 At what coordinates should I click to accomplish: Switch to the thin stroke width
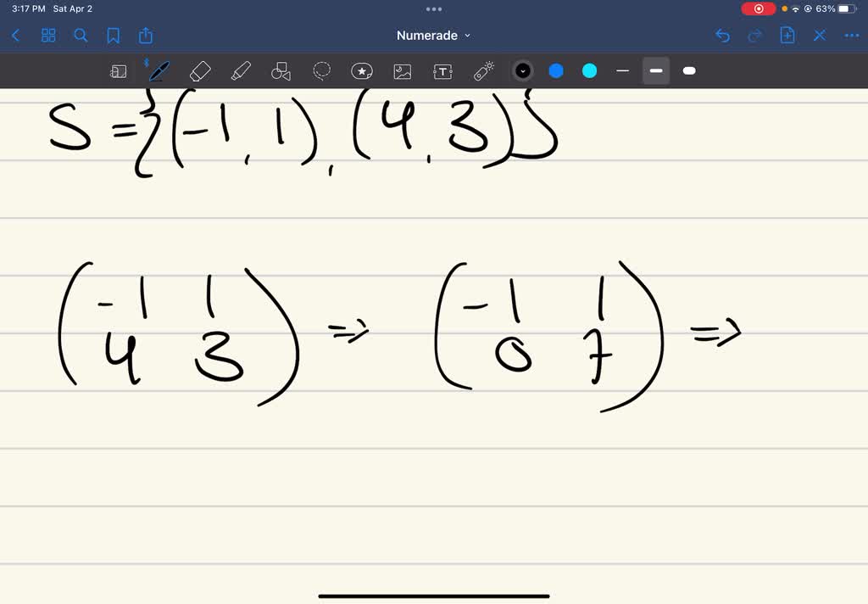click(x=623, y=70)
